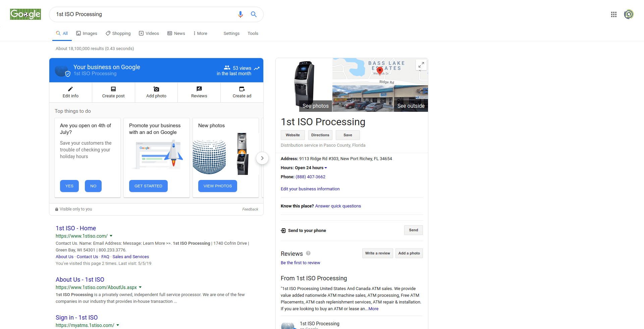Open the About Us - 1st ISO result

pos(80,280)
